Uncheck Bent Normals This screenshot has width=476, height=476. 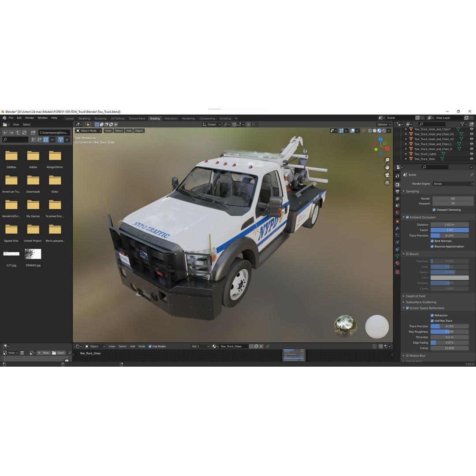[x=432, y=241]
